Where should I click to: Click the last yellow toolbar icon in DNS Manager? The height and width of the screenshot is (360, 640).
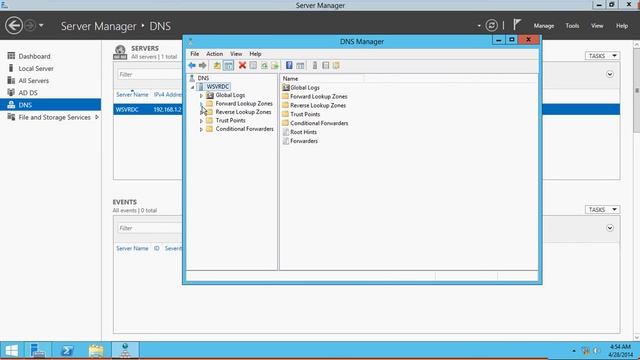[x=336, y=65]
